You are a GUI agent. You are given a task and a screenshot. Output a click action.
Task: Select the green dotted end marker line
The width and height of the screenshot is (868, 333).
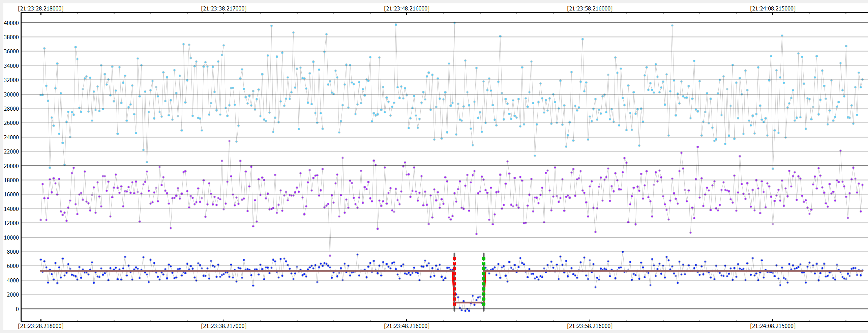point(484,281)
